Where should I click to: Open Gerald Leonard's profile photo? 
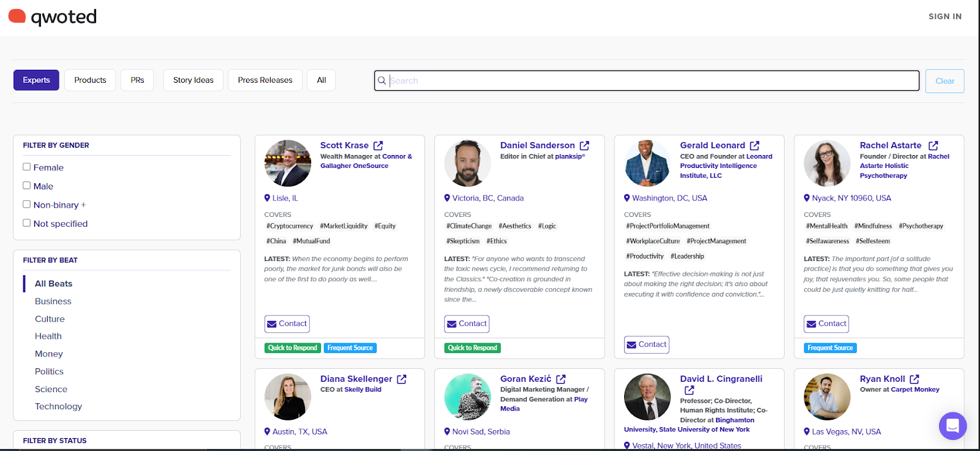[x=647, y=163]
